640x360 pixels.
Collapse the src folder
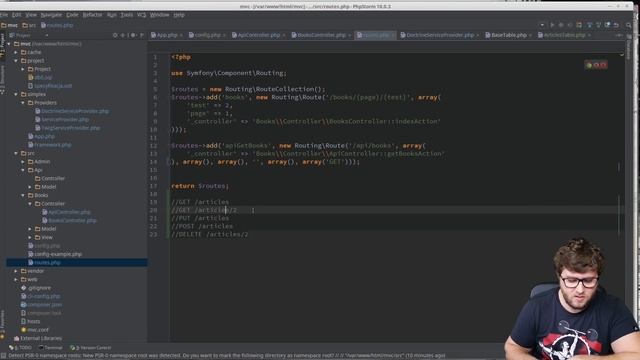pyautogui.click(x=16, y=153)
